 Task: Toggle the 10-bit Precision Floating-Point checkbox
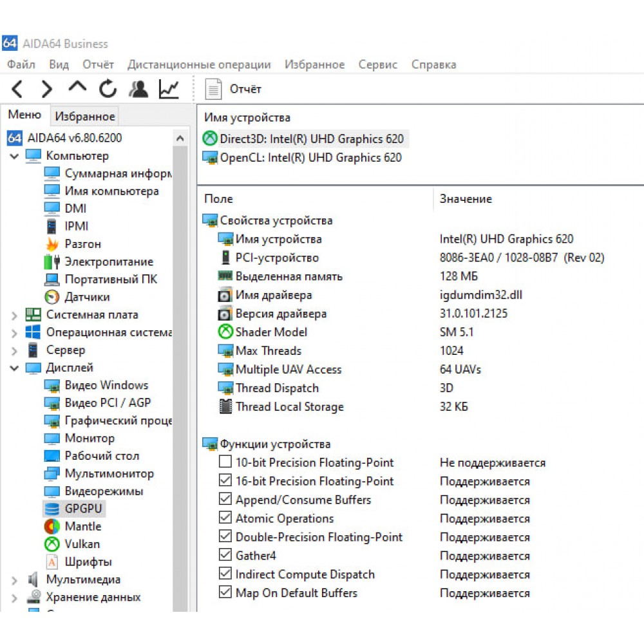pyautogui.click(x=225, y=462)
